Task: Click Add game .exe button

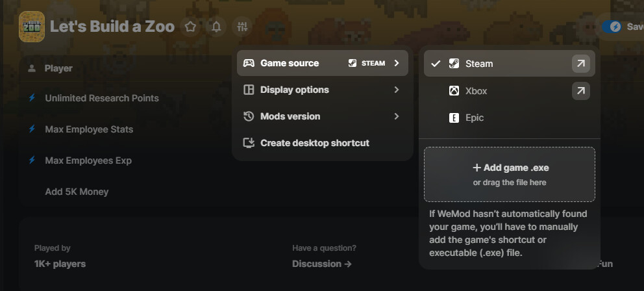Action: [x=510, y=174]
